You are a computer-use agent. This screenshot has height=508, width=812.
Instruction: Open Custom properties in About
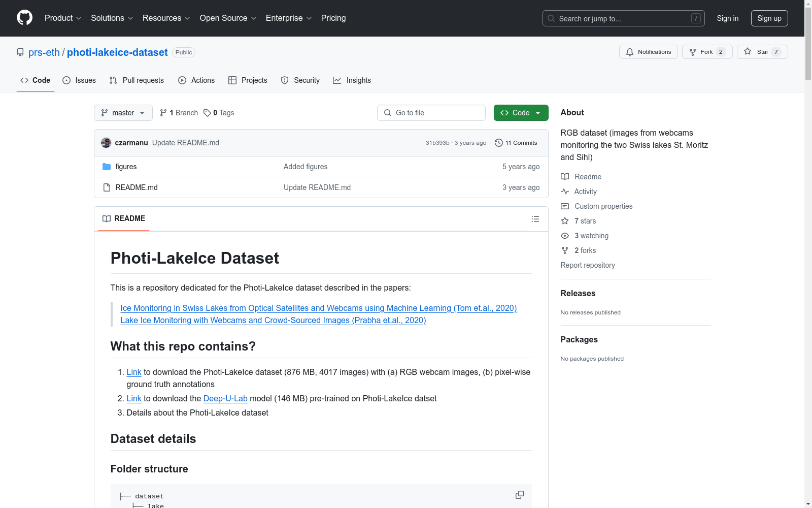click(x=597, y=206)
